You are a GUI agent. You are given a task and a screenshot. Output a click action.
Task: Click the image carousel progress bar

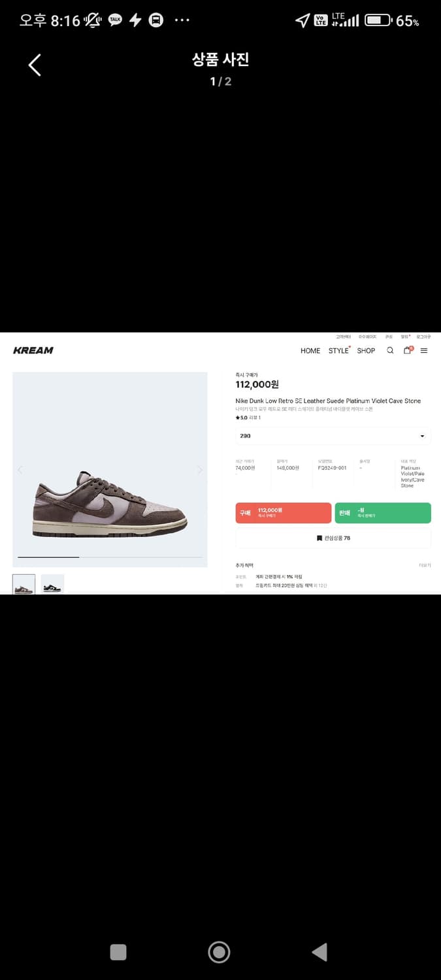coord(110,557)
